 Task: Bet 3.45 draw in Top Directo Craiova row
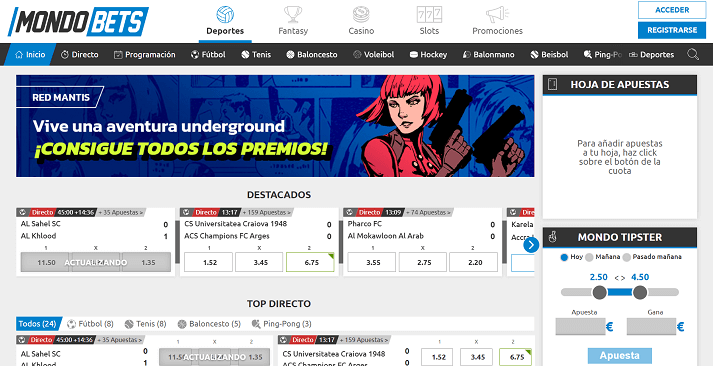[477, 357]
